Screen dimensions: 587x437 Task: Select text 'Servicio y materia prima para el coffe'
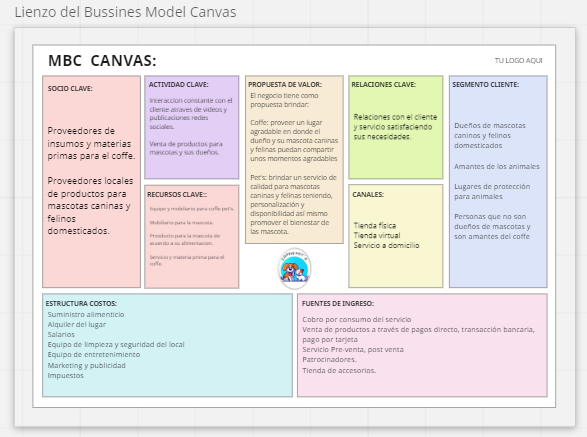point(187,260)
